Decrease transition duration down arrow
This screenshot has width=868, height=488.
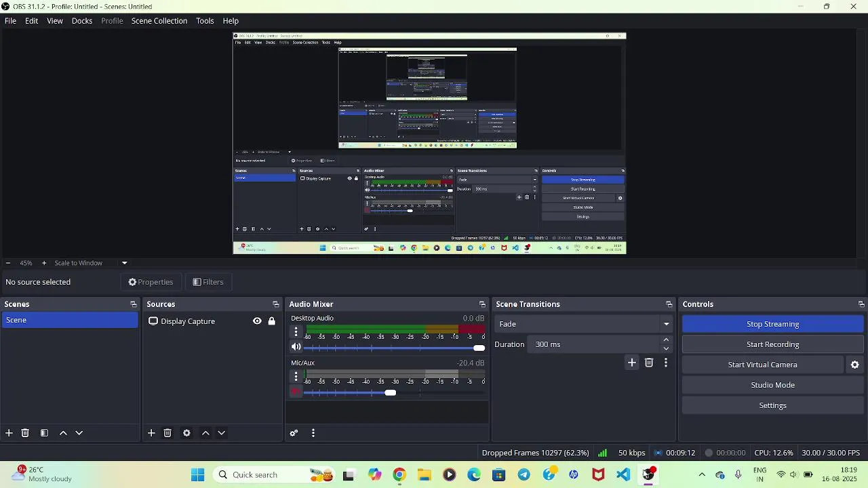[666, 348]
